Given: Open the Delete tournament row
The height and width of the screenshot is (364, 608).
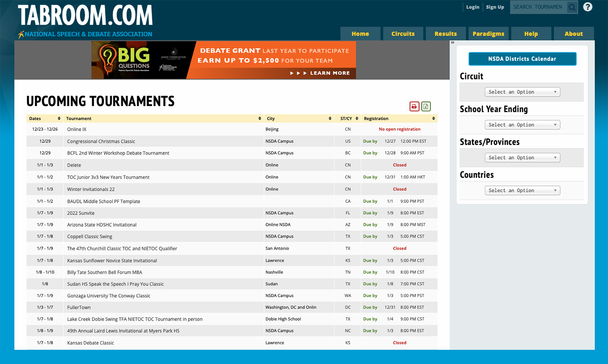Looking at the screenshot, I should click(74, 165).
